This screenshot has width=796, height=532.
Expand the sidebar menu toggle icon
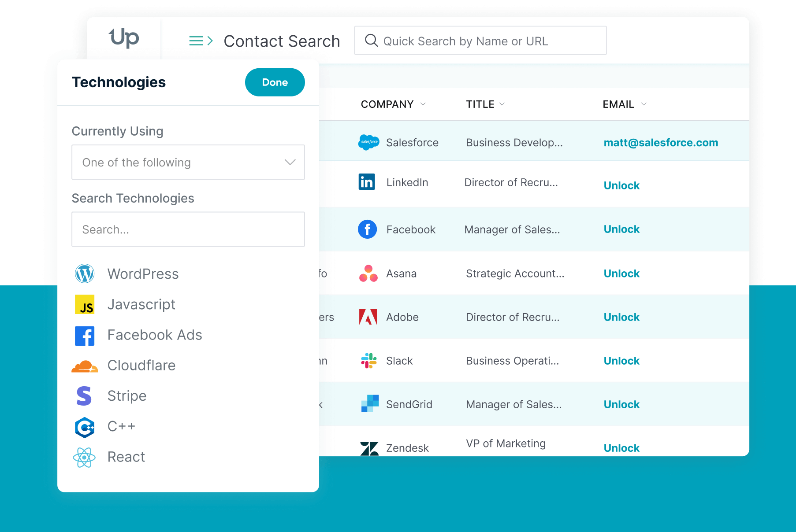pyautogui.click(x=201, y=41)
